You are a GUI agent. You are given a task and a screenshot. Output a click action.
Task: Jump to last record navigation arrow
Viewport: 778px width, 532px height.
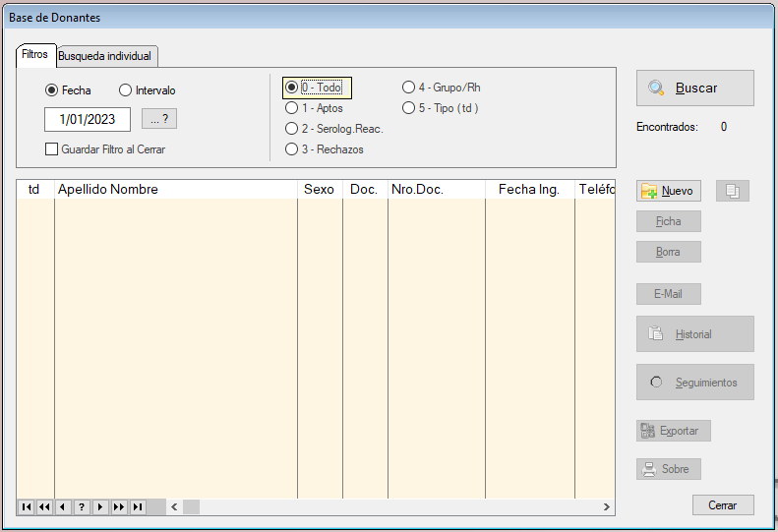pos(138,506)
